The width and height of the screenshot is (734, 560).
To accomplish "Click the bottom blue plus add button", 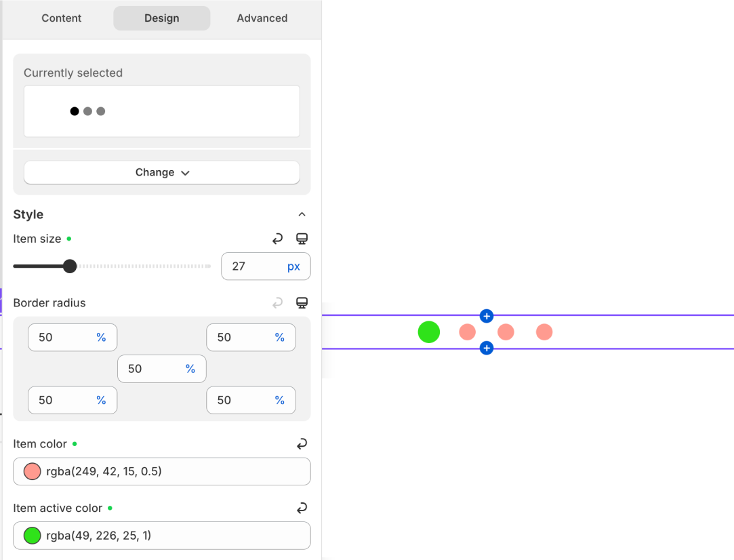I will [486, 348].
